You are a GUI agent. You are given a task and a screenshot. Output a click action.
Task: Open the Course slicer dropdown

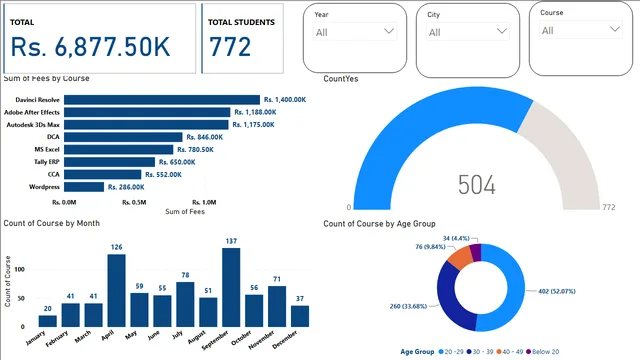[581, 30]
